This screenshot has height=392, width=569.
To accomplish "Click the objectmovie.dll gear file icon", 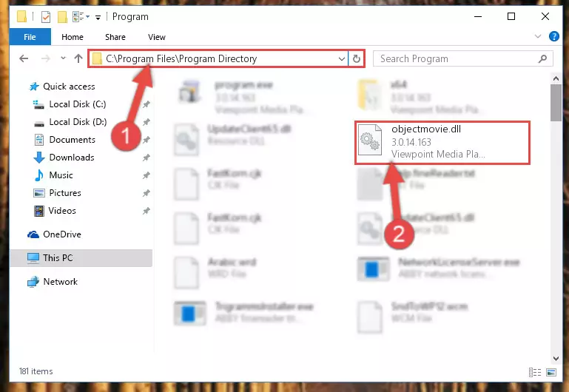I will pos(370,140).
